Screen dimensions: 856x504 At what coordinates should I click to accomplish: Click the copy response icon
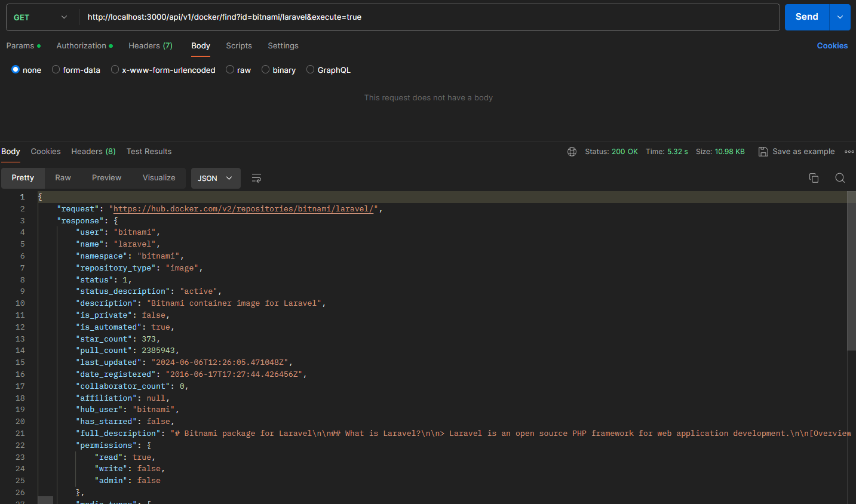[814, 178]
